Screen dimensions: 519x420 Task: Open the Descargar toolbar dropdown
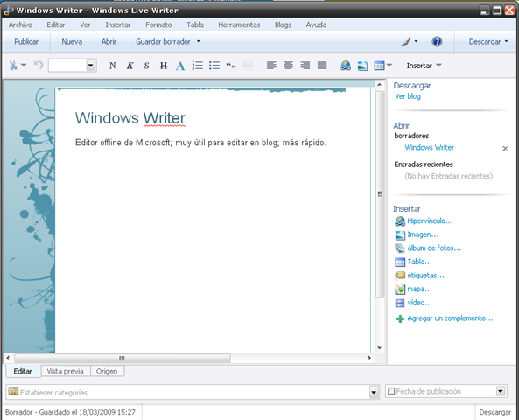pos(488,42)
